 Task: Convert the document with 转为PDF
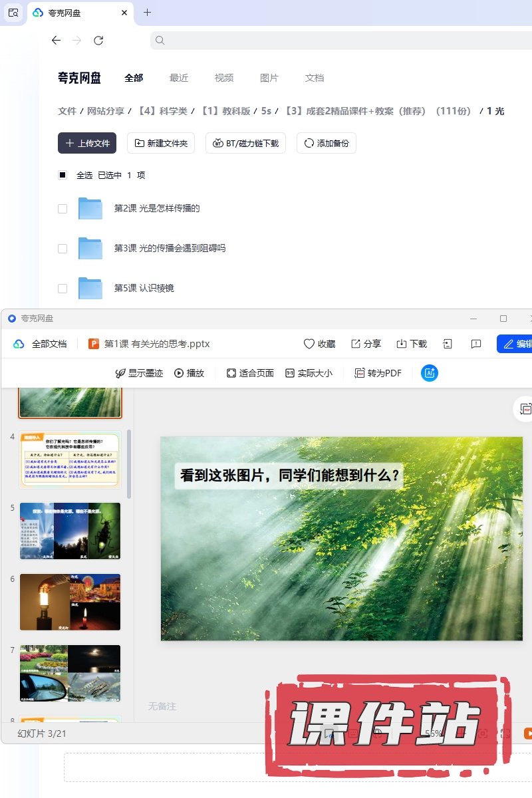378,373
